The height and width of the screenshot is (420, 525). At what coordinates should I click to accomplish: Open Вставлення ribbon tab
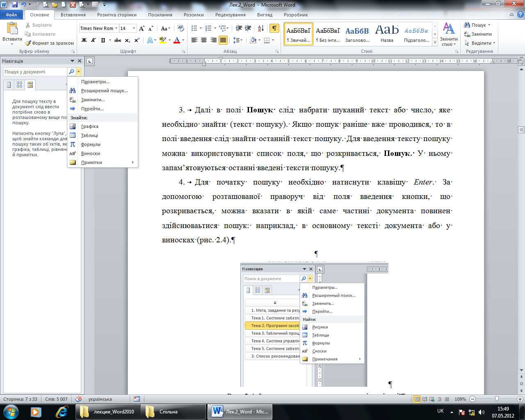coord(73,15)
